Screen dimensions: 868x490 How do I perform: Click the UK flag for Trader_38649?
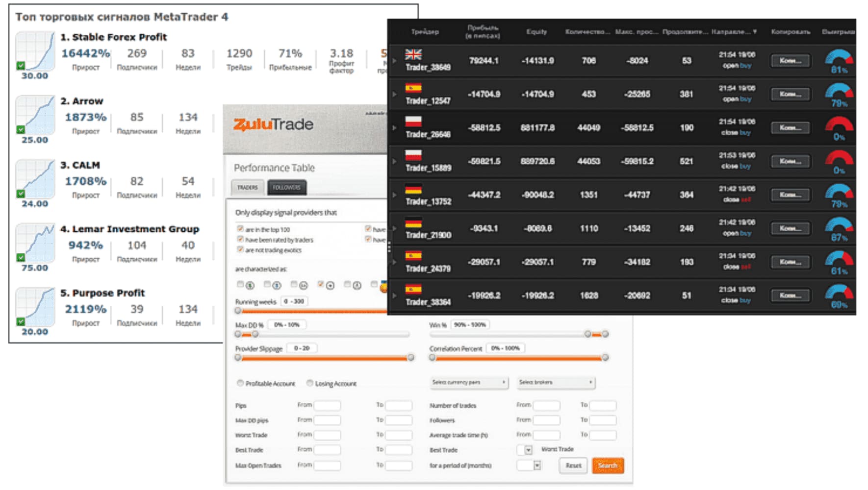[413, 54]
